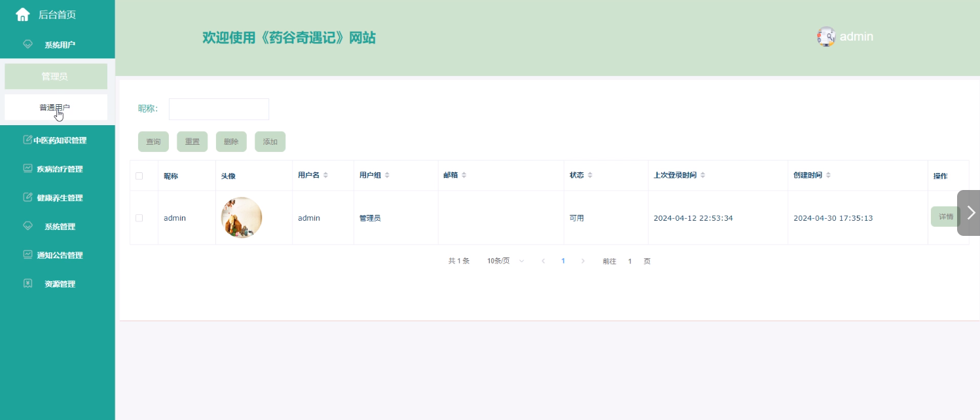
Task: Collapse the 系统用户 menu
Action: coord(57,45)
